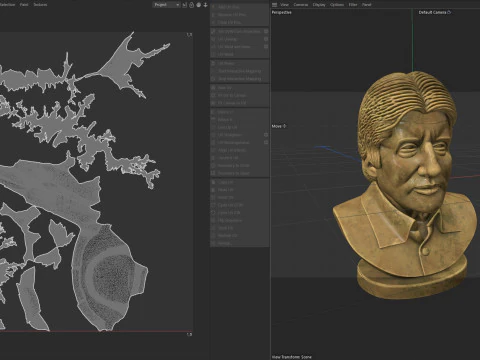Select the Pixel UV command
Screen dimensions: 480x360
click(x=240, y=88)
